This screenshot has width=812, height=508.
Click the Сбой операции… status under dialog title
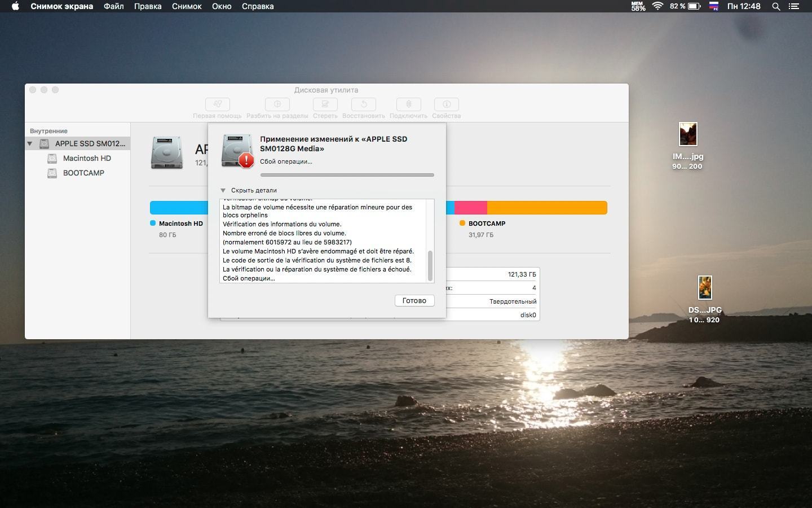[286, 161]
